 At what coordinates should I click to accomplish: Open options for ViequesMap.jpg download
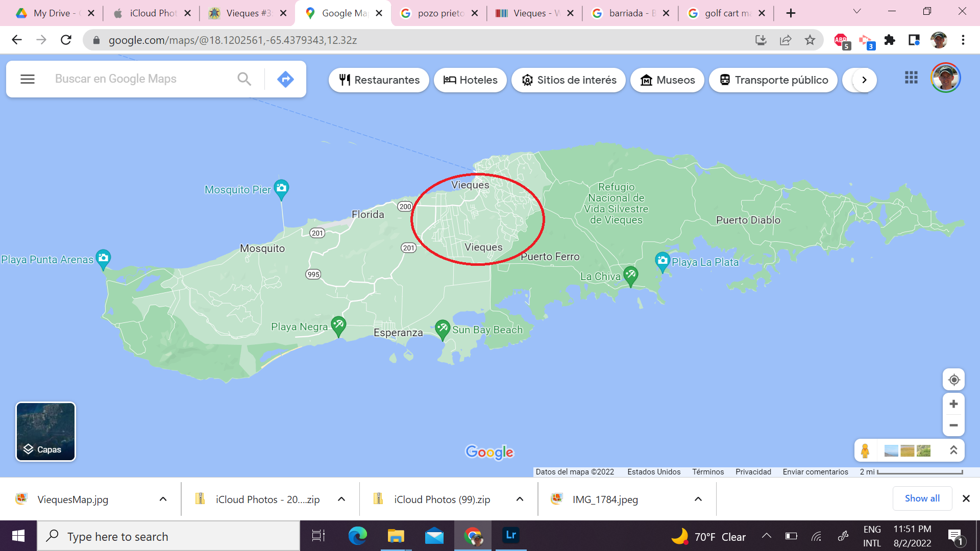[x=163, y=499]
